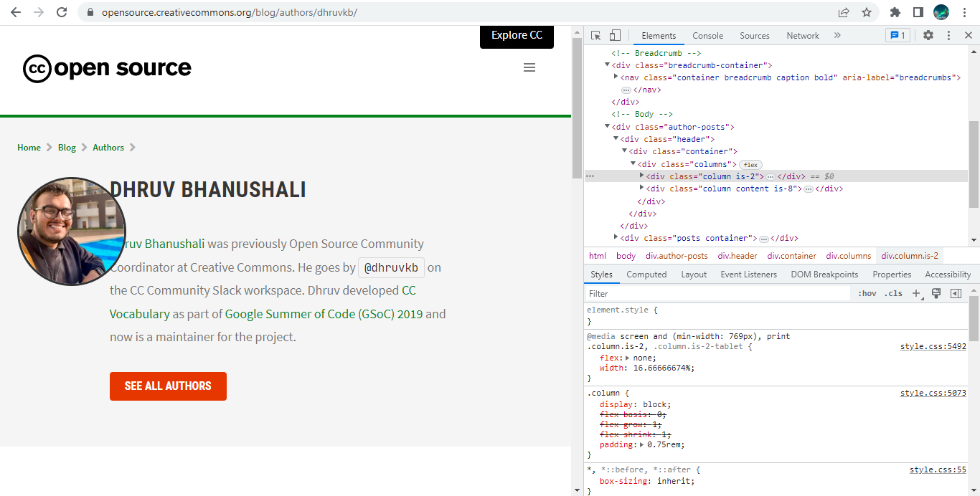This screenshot has height=496, width=980.
Task: Open the DOM Breakpoints tab
Action: [824, 275]
